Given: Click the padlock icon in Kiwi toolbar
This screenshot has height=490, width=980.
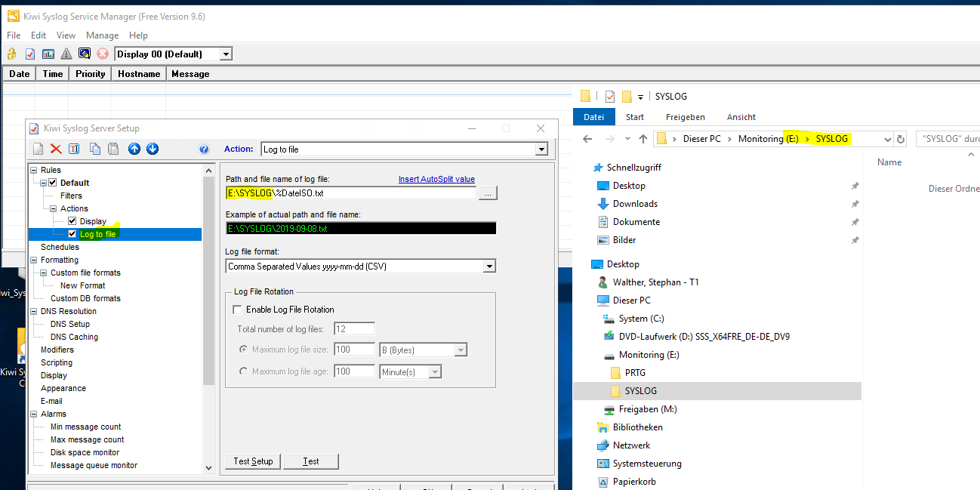Looking at the screenshot, I should [x=12, y=54].
